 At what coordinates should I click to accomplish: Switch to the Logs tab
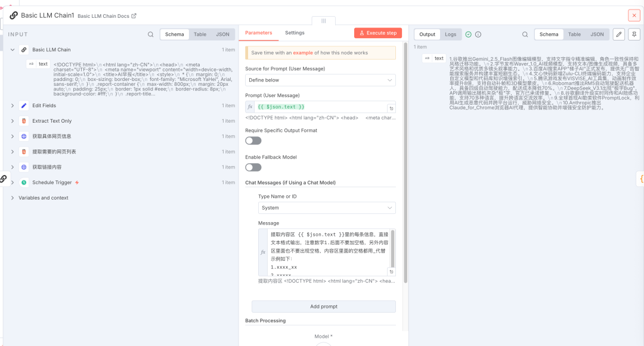click(x=451, y=35)
